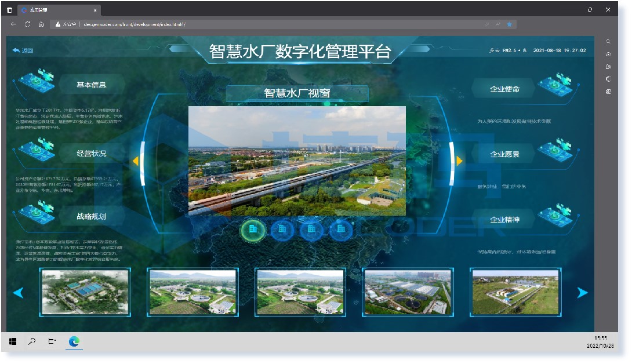Open the 企业使命 section
This screenshot has height=364, width=632.
(504, 89)
